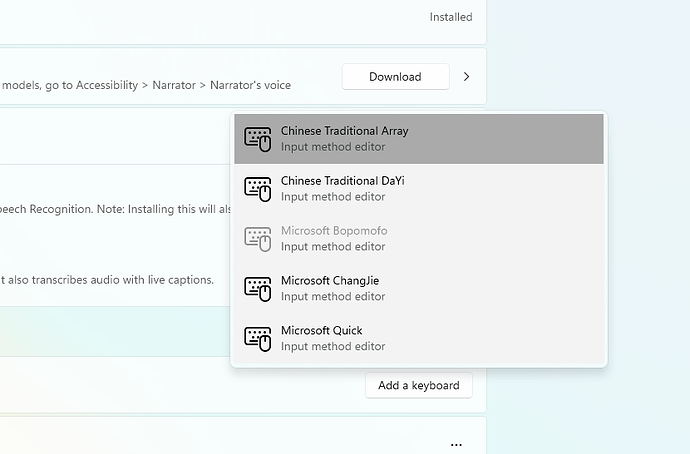Choose Chinese Traditional DaYi from the list
Screen dimensions: 690x454
pyautogui.click(x=342, y=181)
